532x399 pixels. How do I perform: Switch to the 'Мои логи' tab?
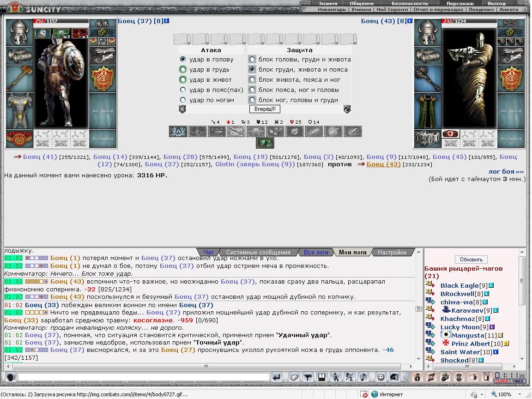tap(353, 253)
